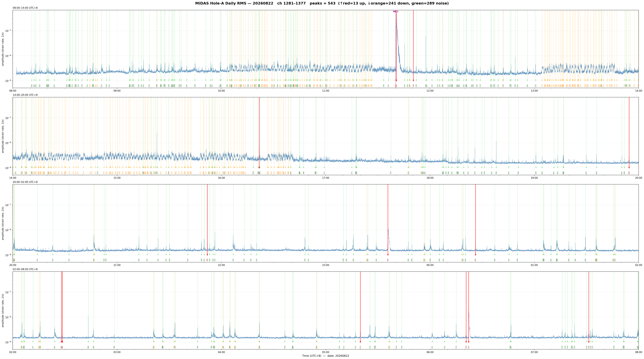Click green peak marker 521

[x=432, y=342]
